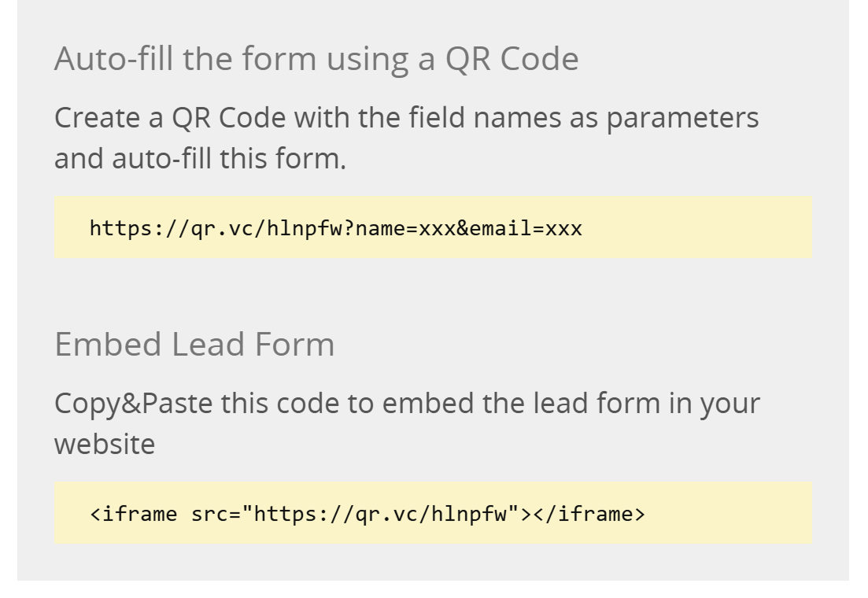868x598 pixels.
Task: Click the "src" attribute in the embed code
Action: click(x=206, y=515)
